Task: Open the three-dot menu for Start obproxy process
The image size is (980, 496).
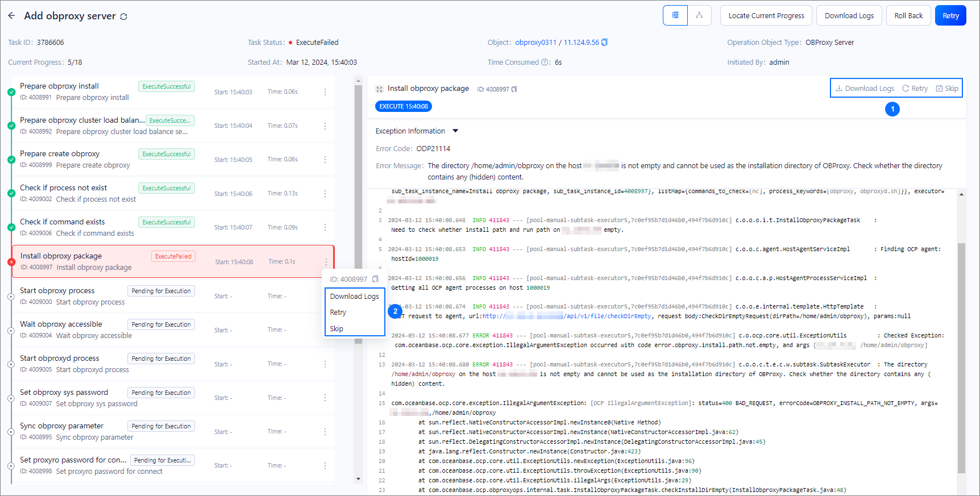Action: pos(325,296)
